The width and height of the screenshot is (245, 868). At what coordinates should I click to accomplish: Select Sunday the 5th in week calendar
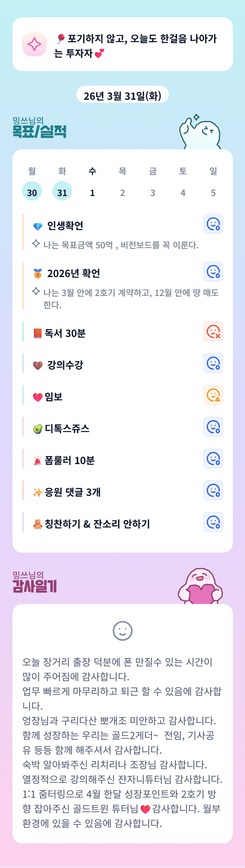213,192
